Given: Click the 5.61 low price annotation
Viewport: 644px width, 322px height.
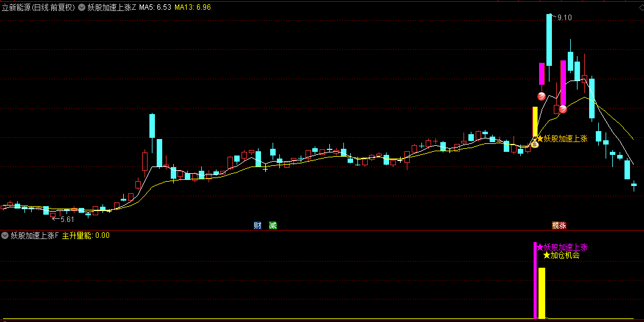Looking at the screenshot, I should [x=66, y=220].
